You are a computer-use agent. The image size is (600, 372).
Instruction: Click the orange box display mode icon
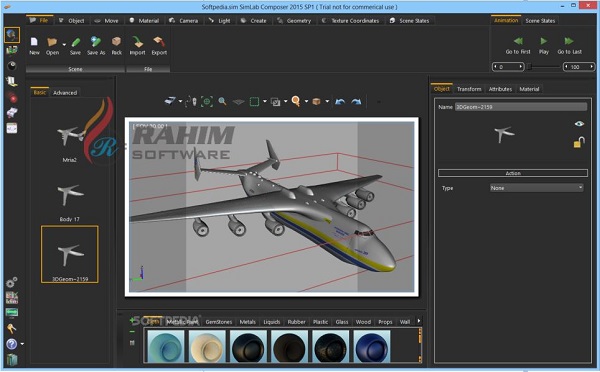pyautogui.click(x=316, y=101)
